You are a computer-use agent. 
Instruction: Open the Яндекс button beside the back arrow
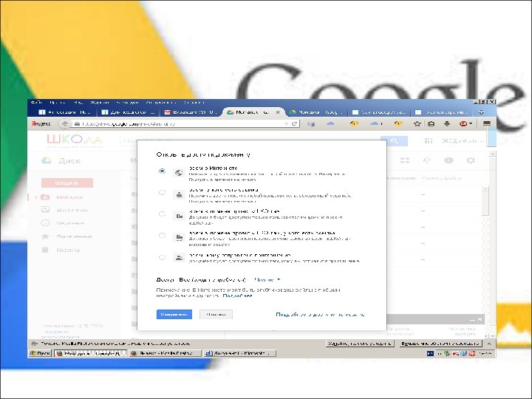[x=41, y=124]
